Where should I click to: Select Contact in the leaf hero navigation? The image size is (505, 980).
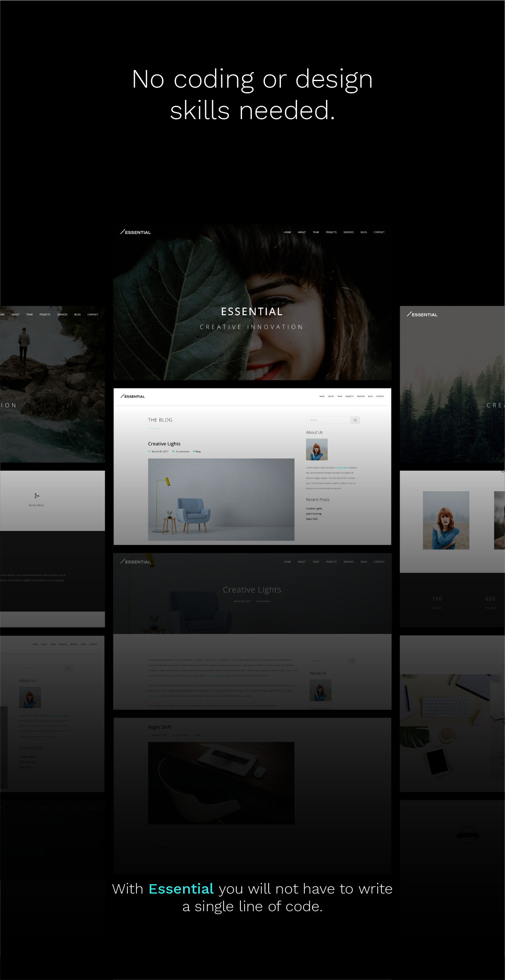pyautogui.click(x=379, y=232)
